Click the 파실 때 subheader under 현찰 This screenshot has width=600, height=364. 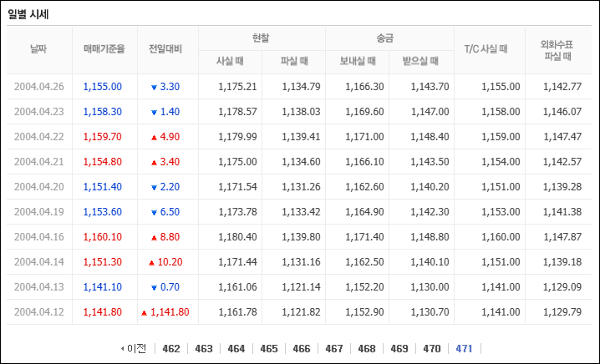click(294, 61)
